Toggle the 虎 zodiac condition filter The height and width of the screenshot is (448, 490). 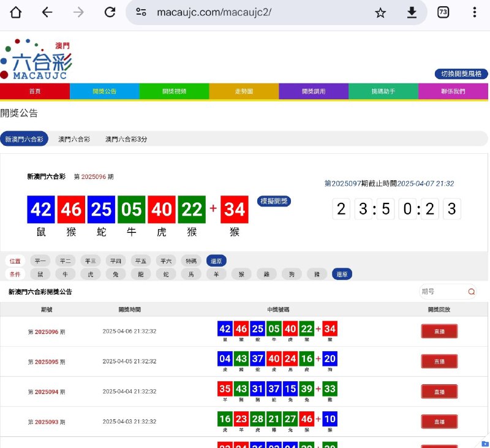[90, 274]
